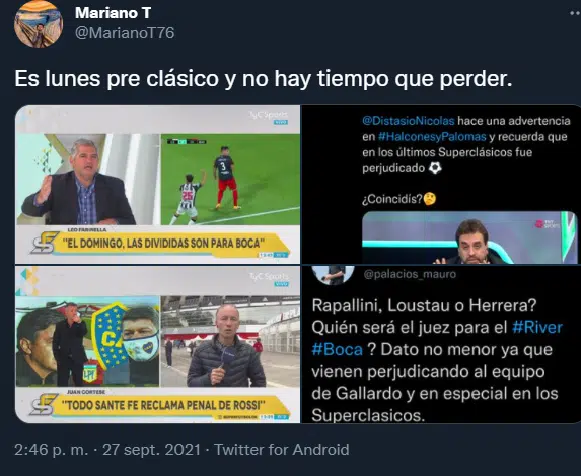Click the #Boca hashtag
The height and width of the screenshot is (476, 581).
pyautogui.click(x=337, y=349)
